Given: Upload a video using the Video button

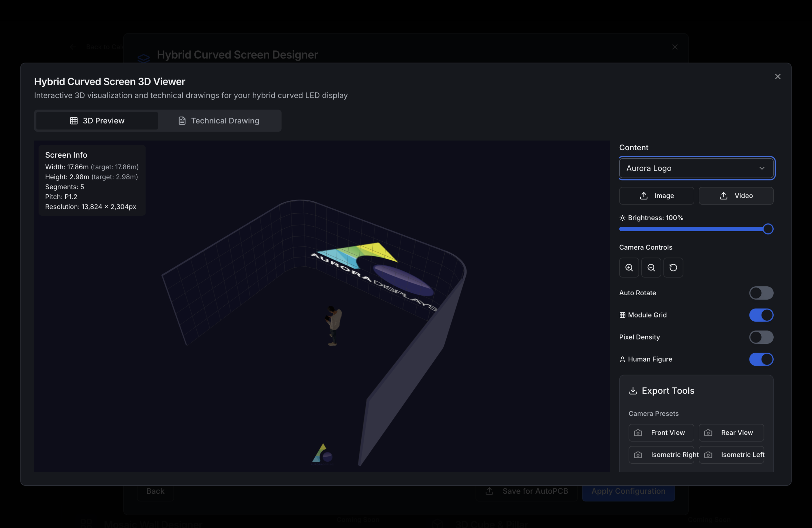Looking at the screenshot, I should [736, 195].
